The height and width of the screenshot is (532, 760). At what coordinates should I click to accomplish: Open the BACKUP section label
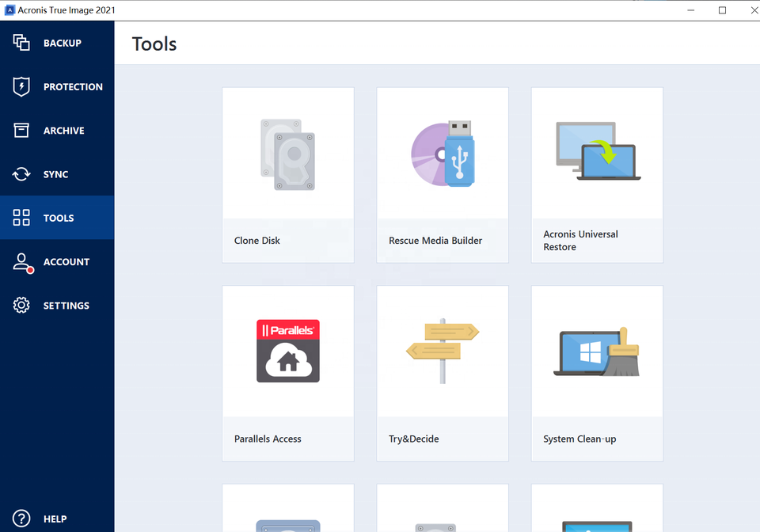coord(63,44)
